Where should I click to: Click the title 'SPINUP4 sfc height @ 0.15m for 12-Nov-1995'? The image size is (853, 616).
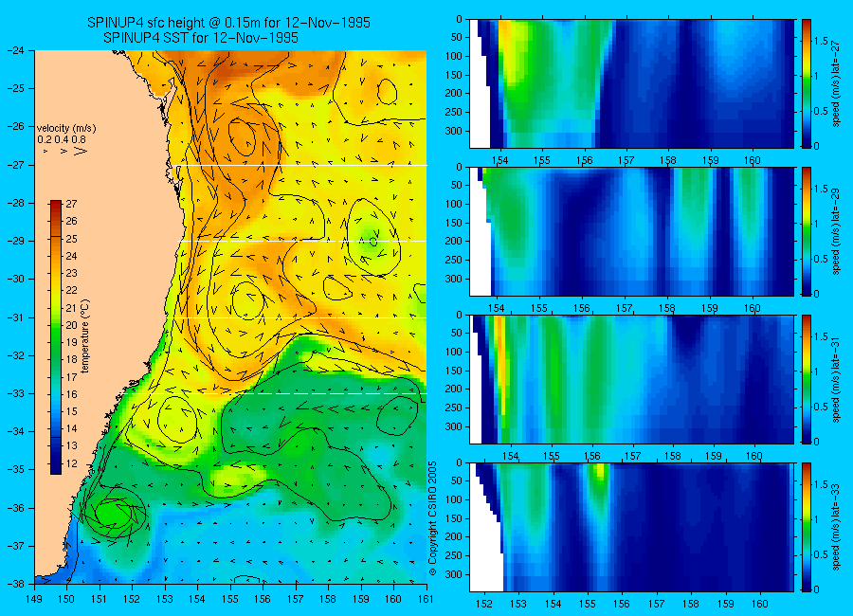pyautogui.click(x=228, y=23)
